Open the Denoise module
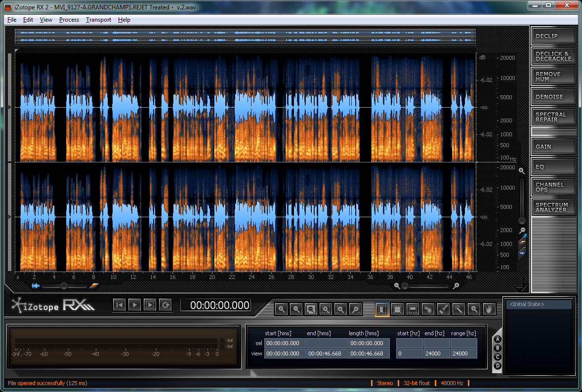The width and height of the screenshot is (582, 392). click(554, 97)
